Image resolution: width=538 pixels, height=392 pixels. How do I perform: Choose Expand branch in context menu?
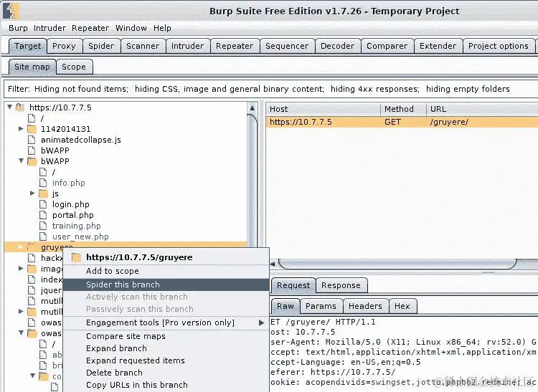[166, 348]
